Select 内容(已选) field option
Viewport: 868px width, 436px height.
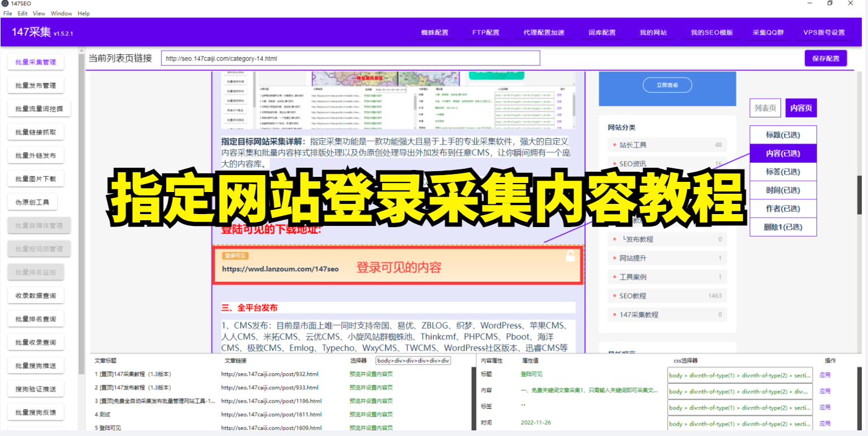coord(783,153)
